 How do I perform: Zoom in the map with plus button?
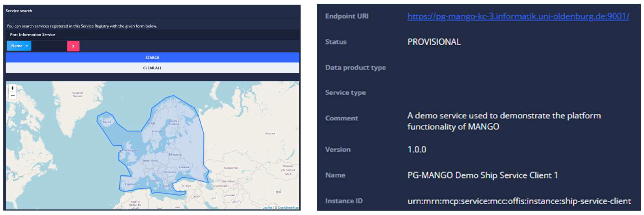[12, 88]
